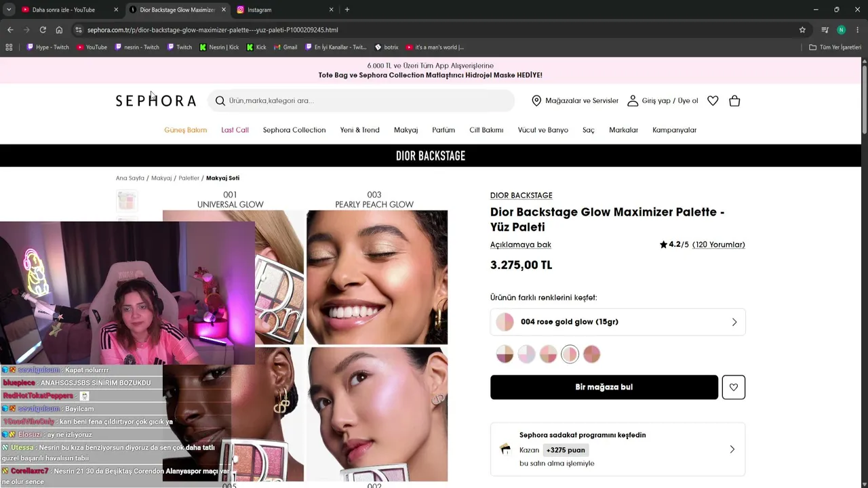Open the Tüm Yer İşaretleri bookmarks folder

click(835, 47)
